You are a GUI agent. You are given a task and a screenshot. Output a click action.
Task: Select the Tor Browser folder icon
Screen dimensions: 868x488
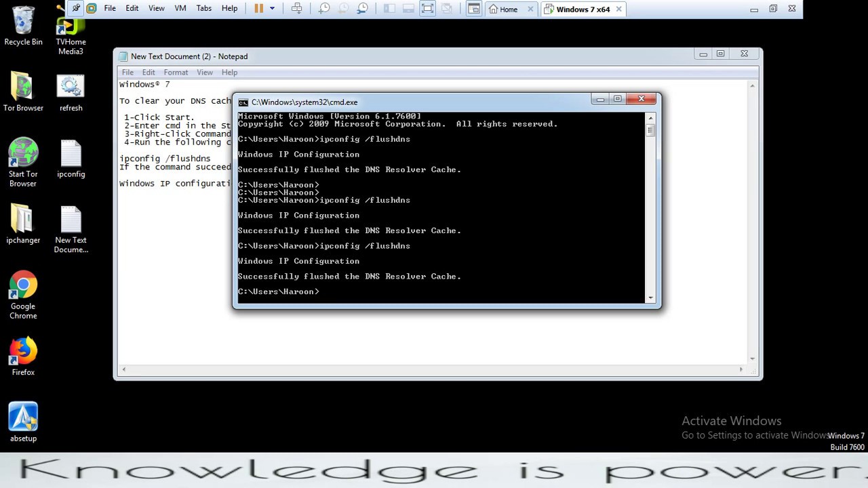coord(23,91)
